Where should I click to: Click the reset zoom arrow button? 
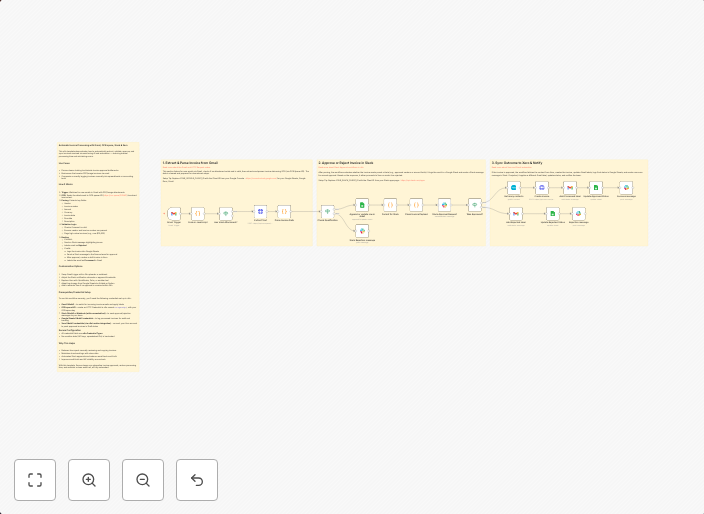coord(197,480)
